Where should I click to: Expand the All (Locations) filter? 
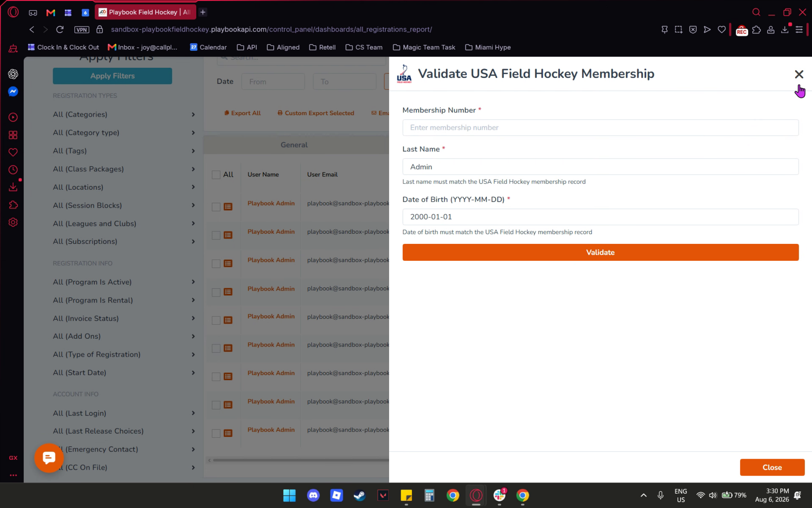point(124,187)
